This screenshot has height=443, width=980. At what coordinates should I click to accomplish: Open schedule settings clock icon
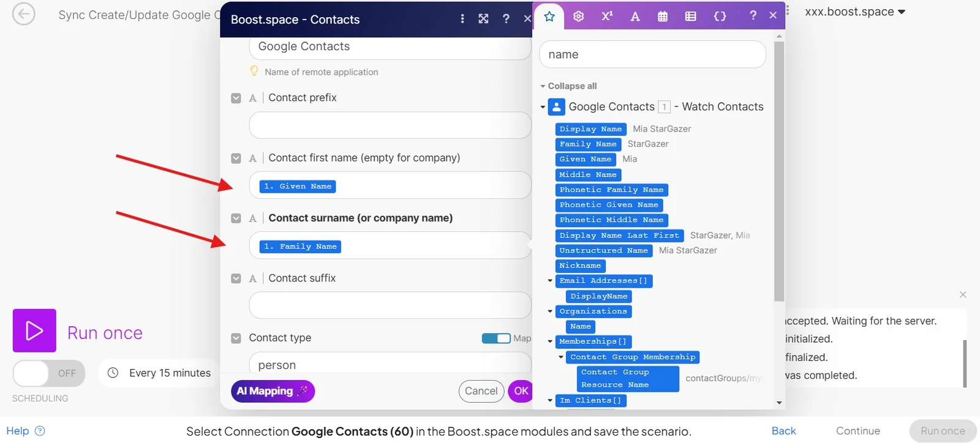[x=113, y=373]
